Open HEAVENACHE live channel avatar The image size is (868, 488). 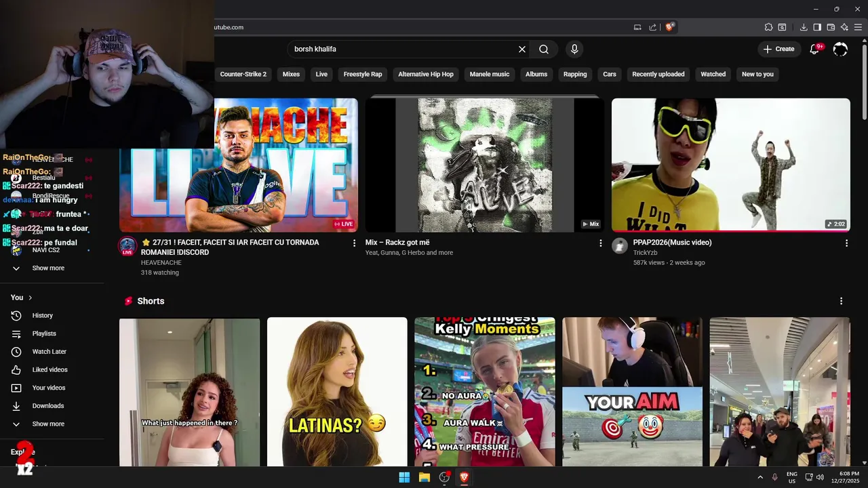point(127,246)
